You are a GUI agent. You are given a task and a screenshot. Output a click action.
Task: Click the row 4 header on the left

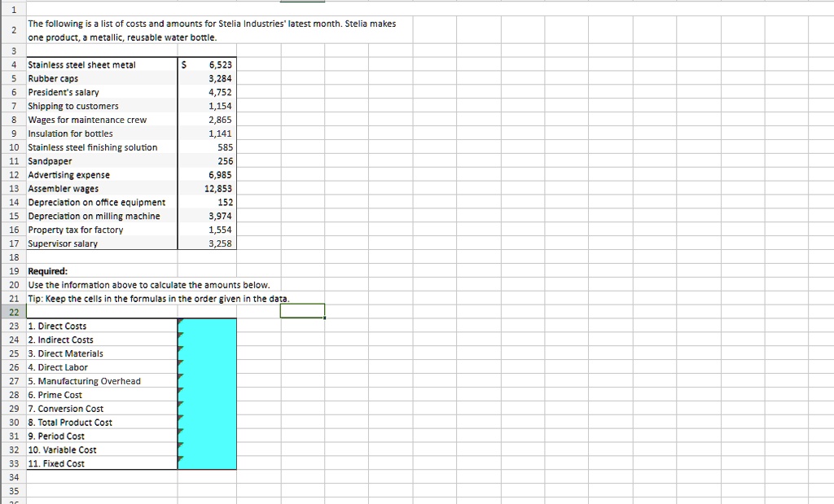[x=12, y=64]
